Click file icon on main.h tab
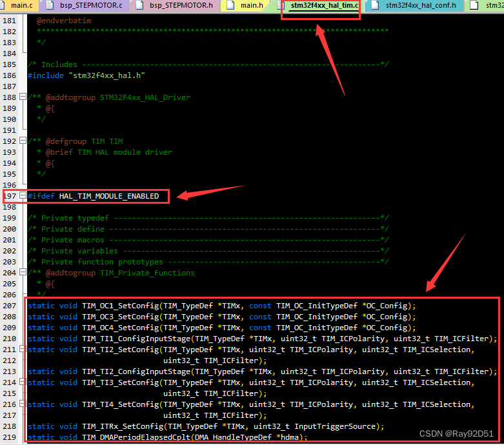Screen dimensions: 504x445 coord(230,5)
